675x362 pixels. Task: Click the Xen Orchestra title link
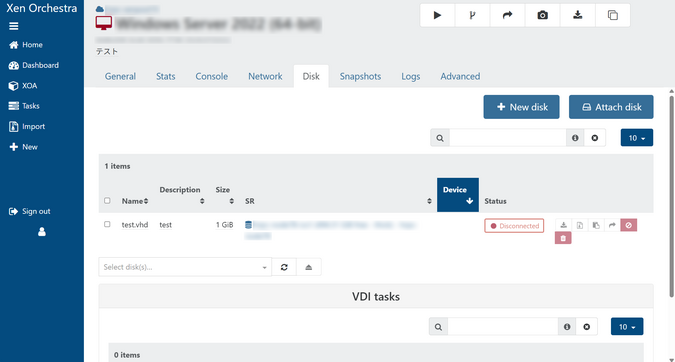click(41, 8)
